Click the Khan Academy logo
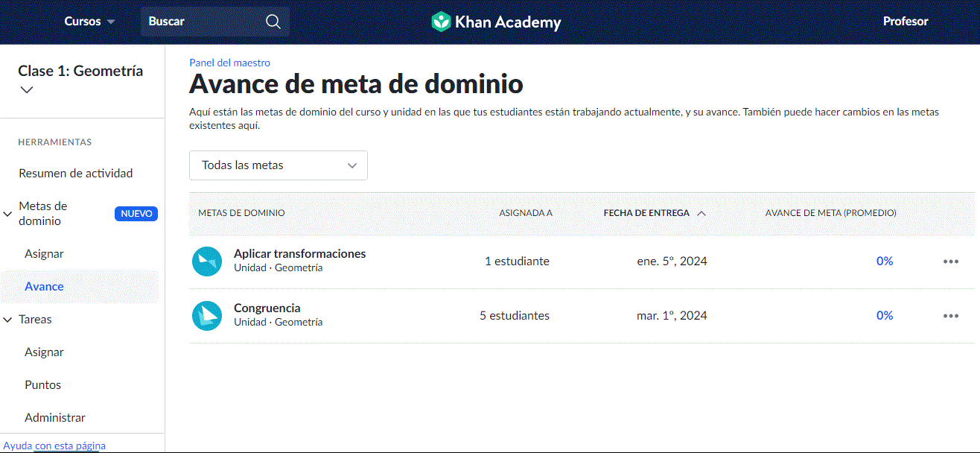980x453 pixels. [x=496, y=22]
